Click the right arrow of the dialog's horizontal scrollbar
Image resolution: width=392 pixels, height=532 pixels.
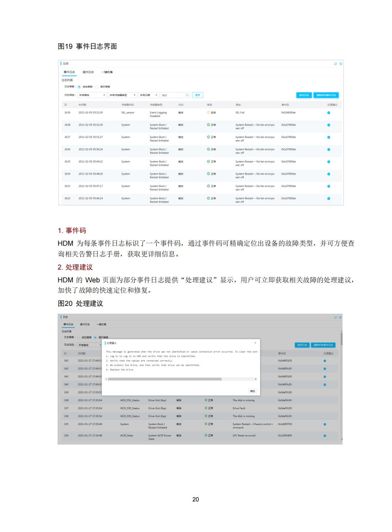256,379
